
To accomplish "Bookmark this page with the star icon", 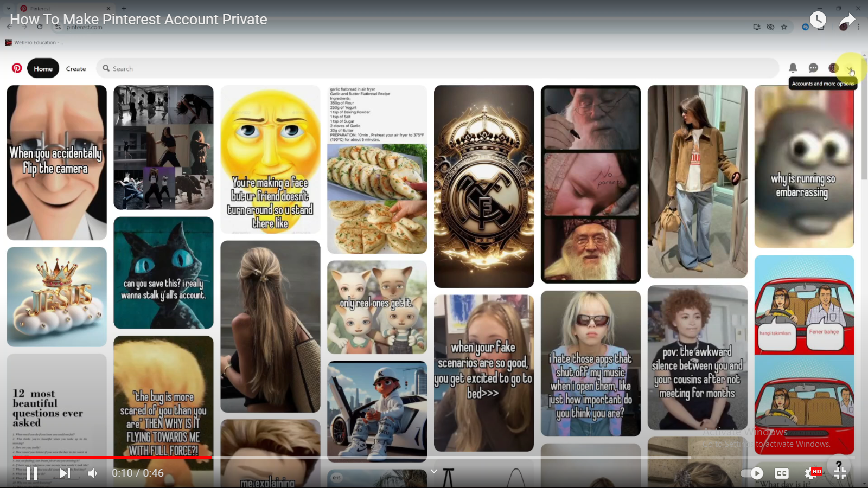I will click(x=784, y=27).
